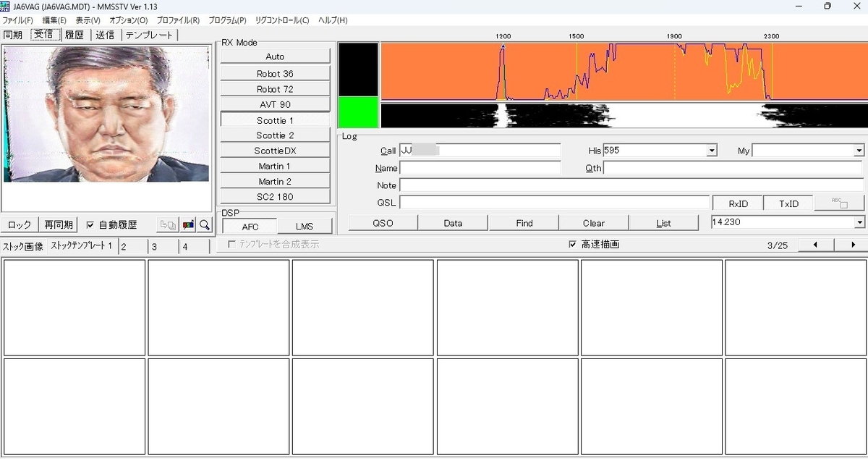The width and height of the screenshot is (868, 459).
Task: Switch to the ストック画像 tab
Action: coord(23,246)
